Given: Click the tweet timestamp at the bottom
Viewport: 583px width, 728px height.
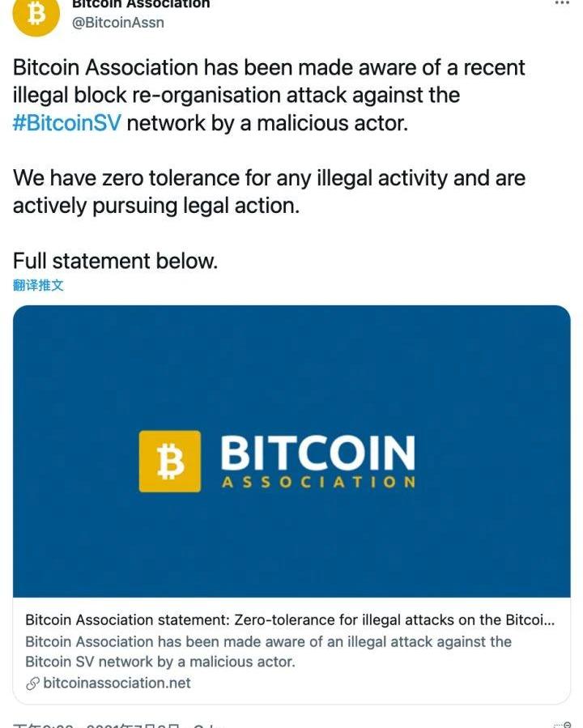Looking at the screenshot, I should click(113, 725).
